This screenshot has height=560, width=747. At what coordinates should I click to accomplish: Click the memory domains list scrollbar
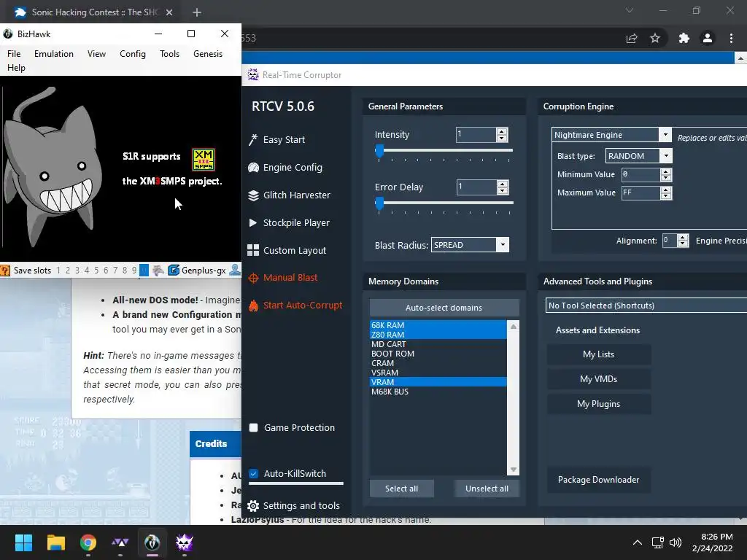(513, 397)
